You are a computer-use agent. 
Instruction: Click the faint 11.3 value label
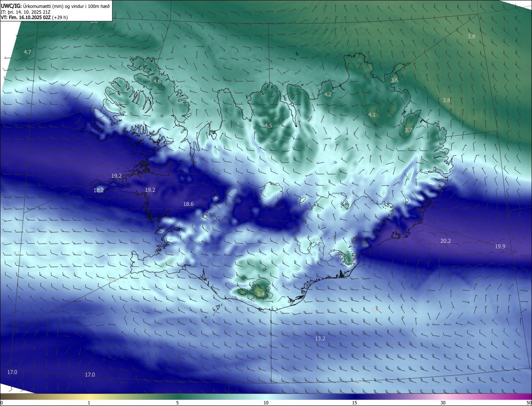coord(276,377)
